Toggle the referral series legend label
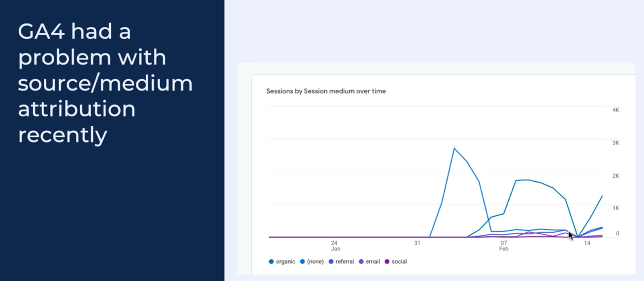Image resolution: width=644 pixels, height=281 pixels. tap(345, 262)
